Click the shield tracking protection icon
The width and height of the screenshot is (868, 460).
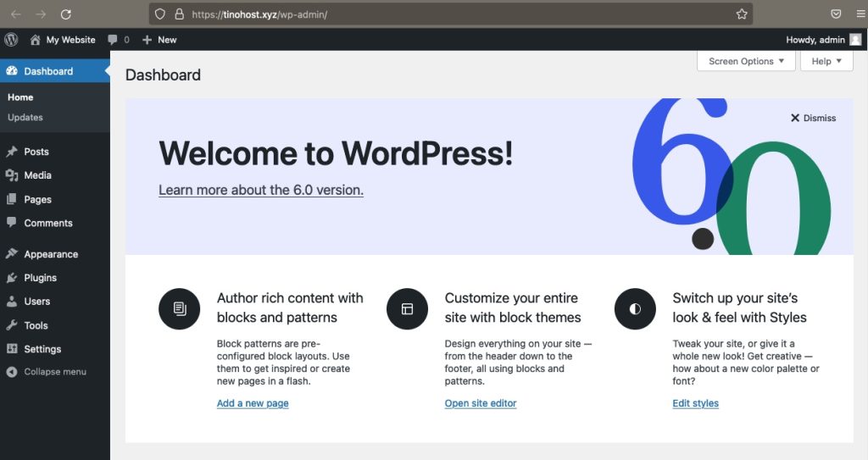point(160,14)
